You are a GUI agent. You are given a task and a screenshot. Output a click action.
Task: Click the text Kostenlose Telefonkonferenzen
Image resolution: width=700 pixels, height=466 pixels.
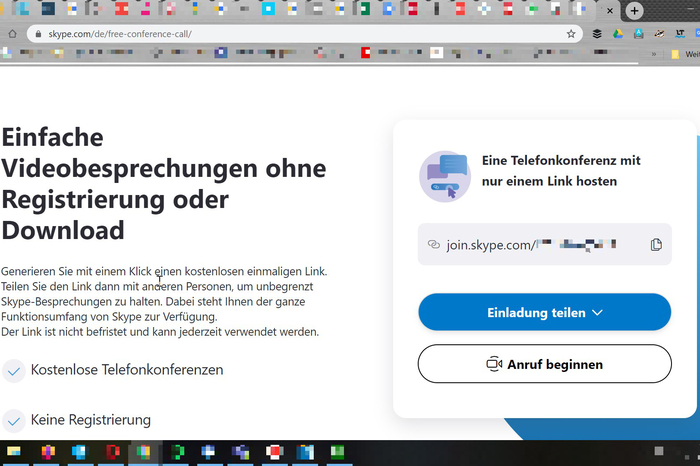[x=127, y=370]
